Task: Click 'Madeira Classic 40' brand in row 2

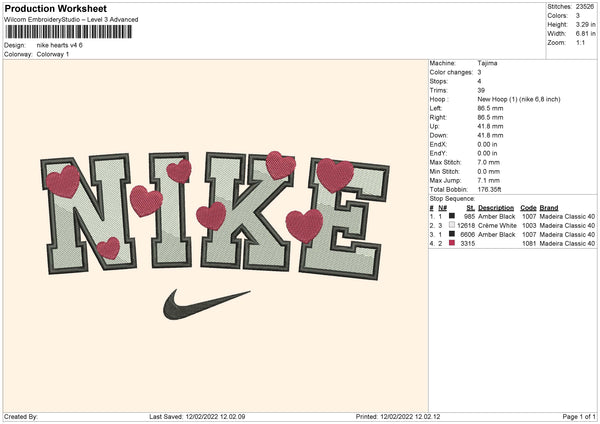Action: tap(567, 225)
